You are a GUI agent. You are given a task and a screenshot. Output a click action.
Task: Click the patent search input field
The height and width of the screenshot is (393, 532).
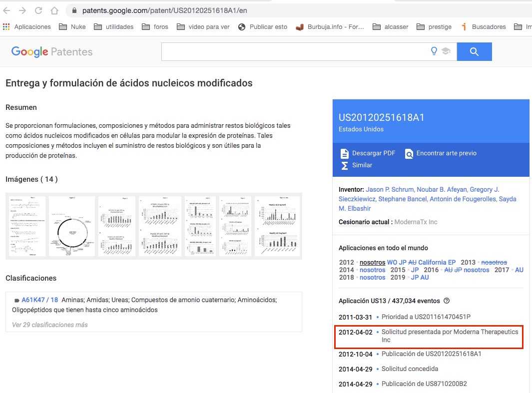click(x=295, y=51)
